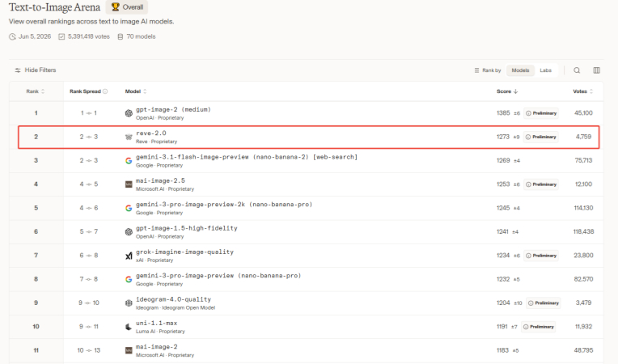
Task: Select the Models rank-by tab
Action: (520, 70)
